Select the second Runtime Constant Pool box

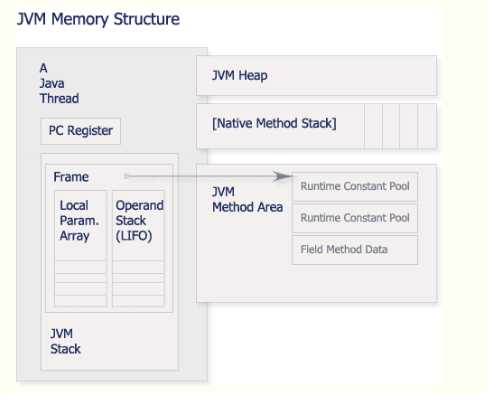pos(355,218)
